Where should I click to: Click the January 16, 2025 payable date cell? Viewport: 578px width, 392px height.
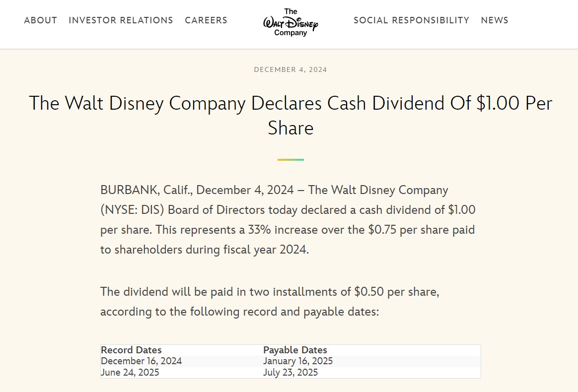tap(298, 361)
